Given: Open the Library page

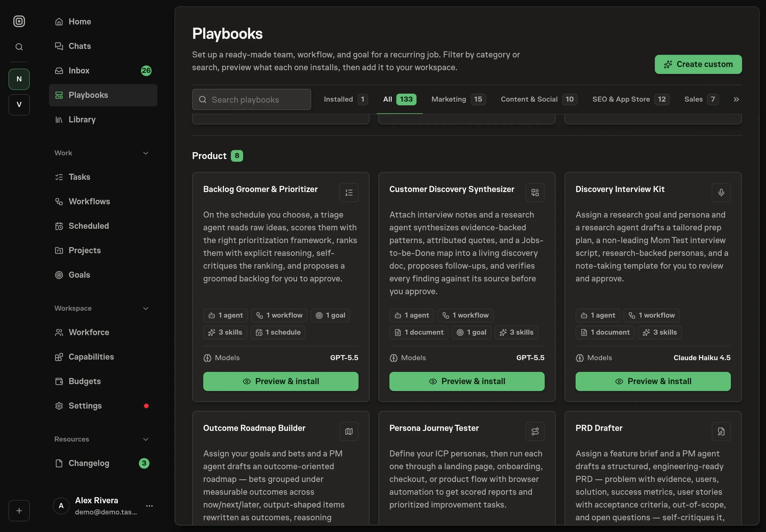Looking at the screenshot, I should pyautogui.click(x=103, y=119).
